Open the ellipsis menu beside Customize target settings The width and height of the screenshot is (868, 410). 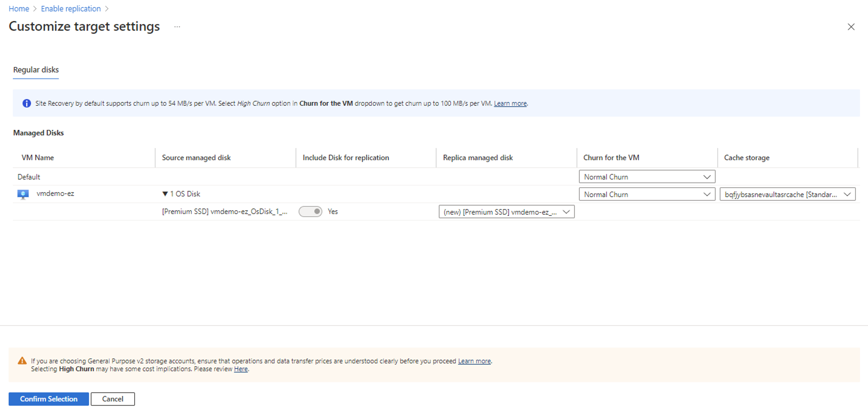tap(177, 27)
